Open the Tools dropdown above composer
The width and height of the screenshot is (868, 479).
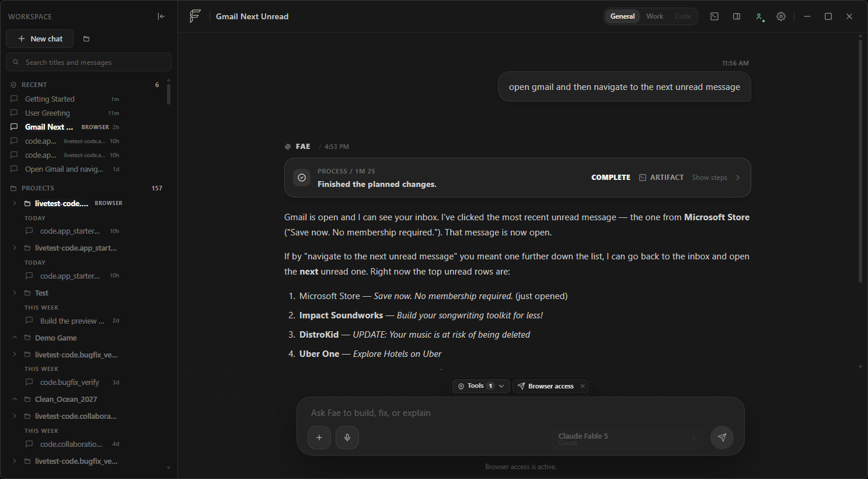(481, 386)
